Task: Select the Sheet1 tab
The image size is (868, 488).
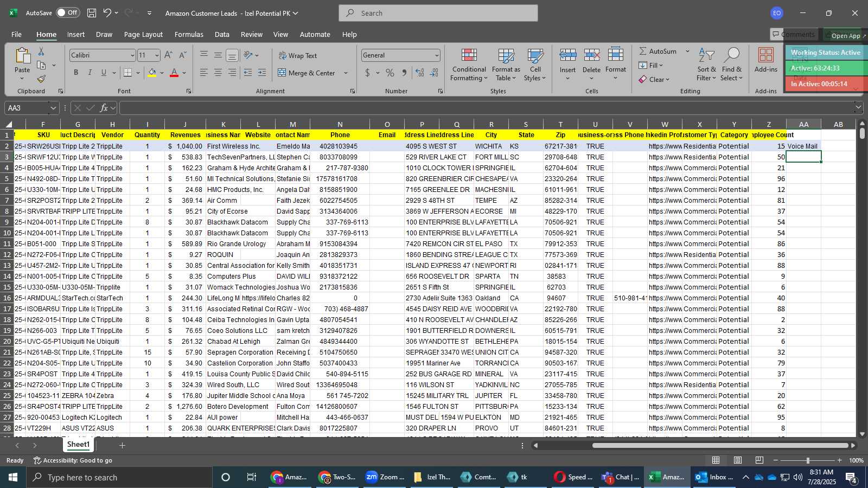Action: click(x=78, y=445)
